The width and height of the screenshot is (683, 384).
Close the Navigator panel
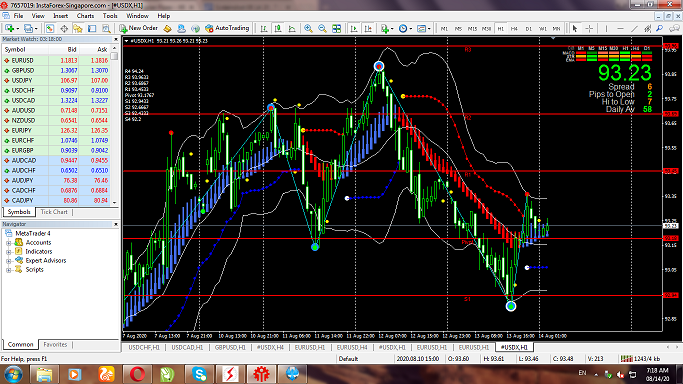point(116,224)
